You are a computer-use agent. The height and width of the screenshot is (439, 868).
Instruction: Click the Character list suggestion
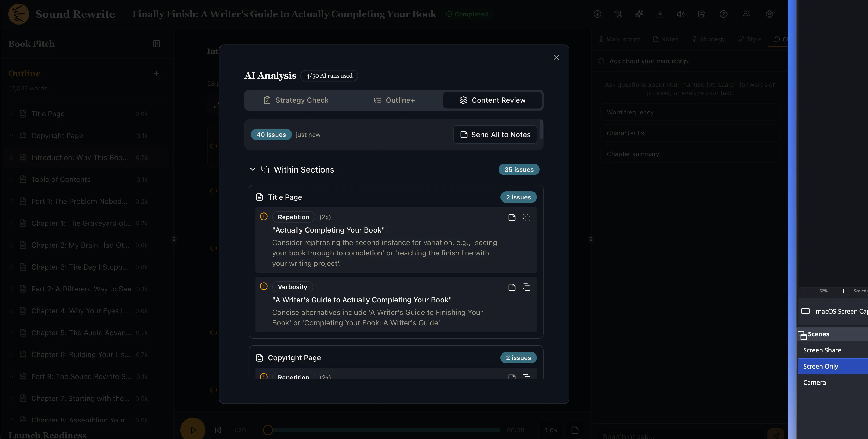(690, 133)
